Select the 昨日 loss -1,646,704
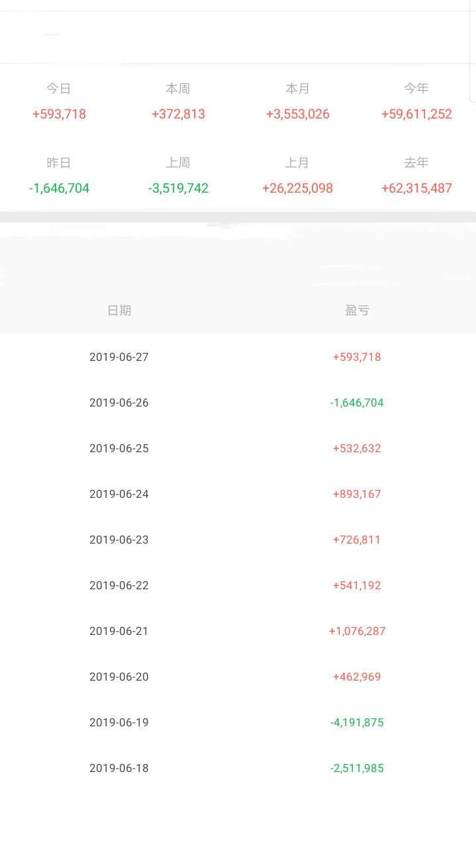This screenshot has width=476, height=868. coord(59,188)
